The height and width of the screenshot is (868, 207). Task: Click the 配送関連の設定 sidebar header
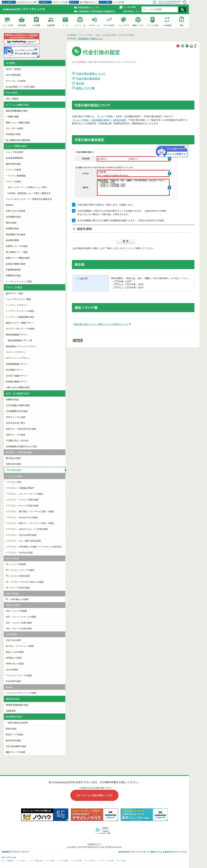[34, 717]
